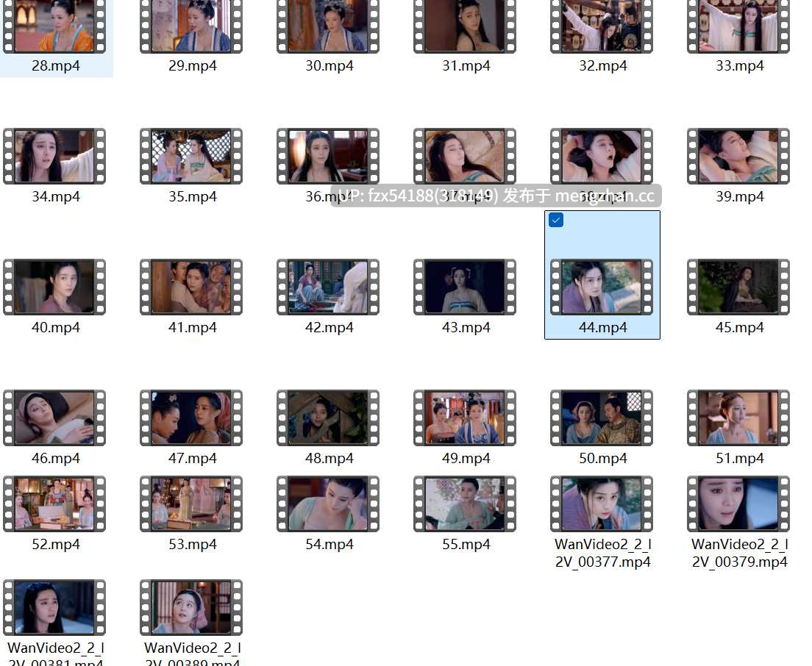Click the file name 35.mp4
This screenshot has width=812, height=666.
(x=193, y=197)
